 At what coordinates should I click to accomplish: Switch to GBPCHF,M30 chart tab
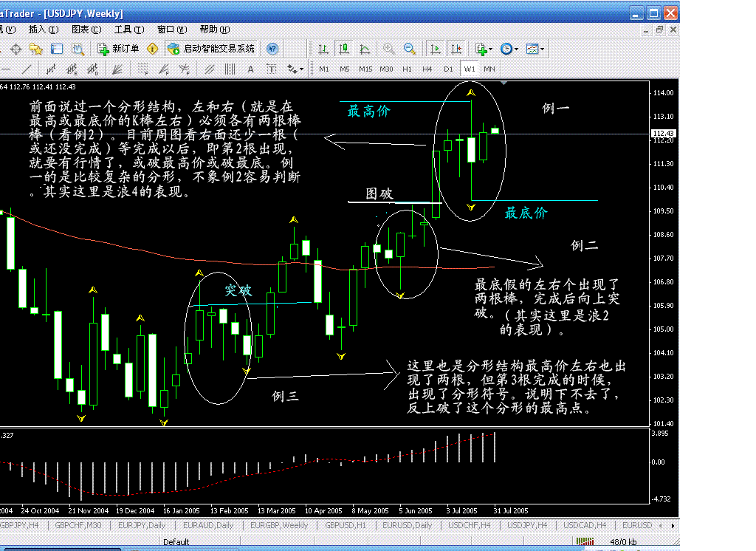78,525
